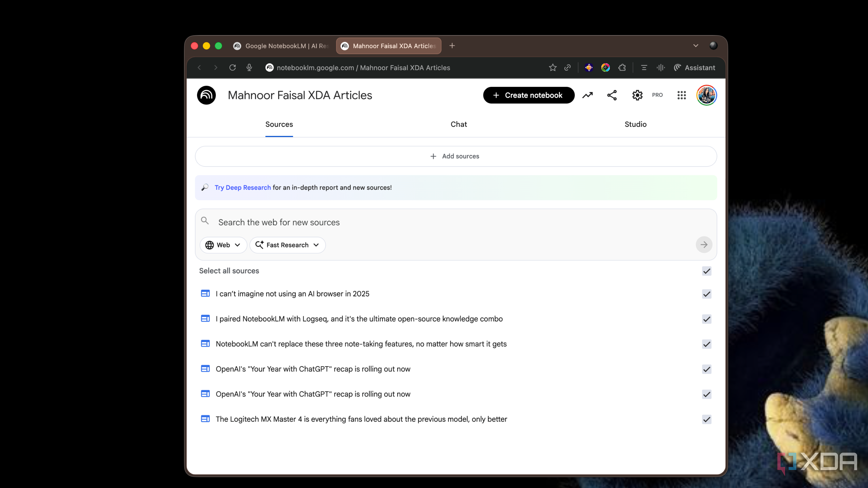Switch to the Sources tab
Screen dimensions: 868x488
(279, 124)
